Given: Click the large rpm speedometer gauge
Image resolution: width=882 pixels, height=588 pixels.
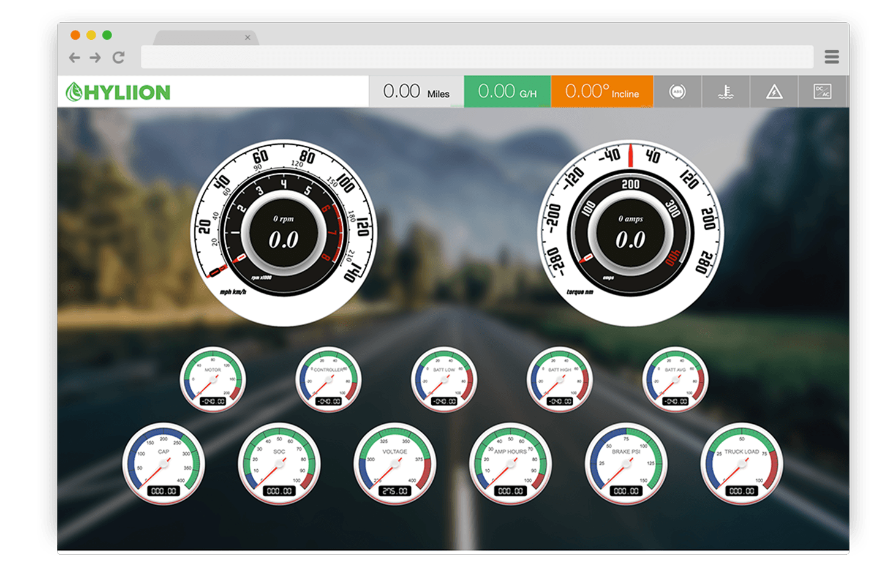Looking at the screenshot, I should (x=284, y=233).
